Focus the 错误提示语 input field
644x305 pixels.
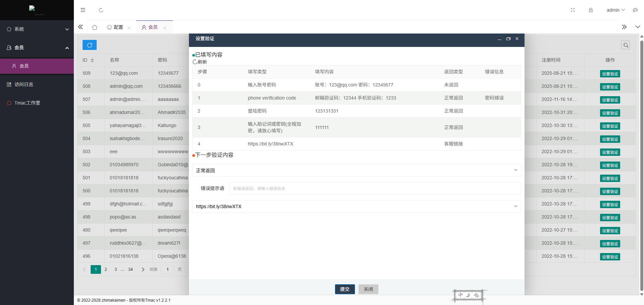[x=375, y=188]
